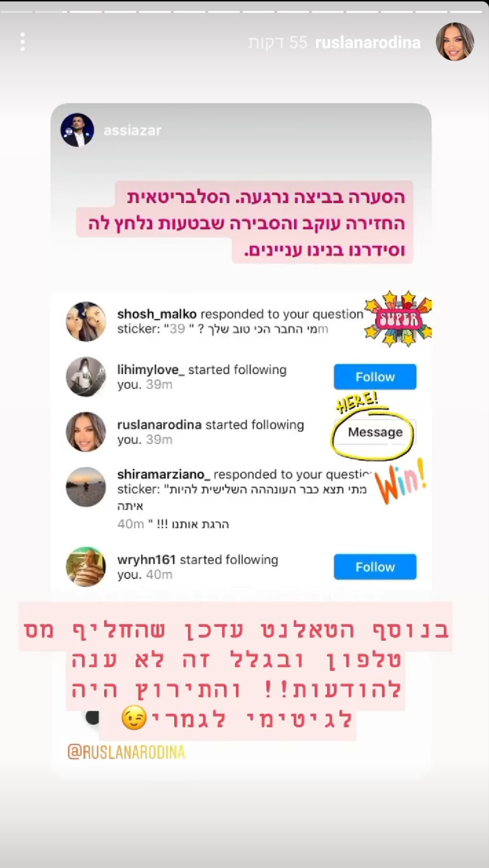Tap the SUPER star sticker
The image size is (489, 868).
398,319
